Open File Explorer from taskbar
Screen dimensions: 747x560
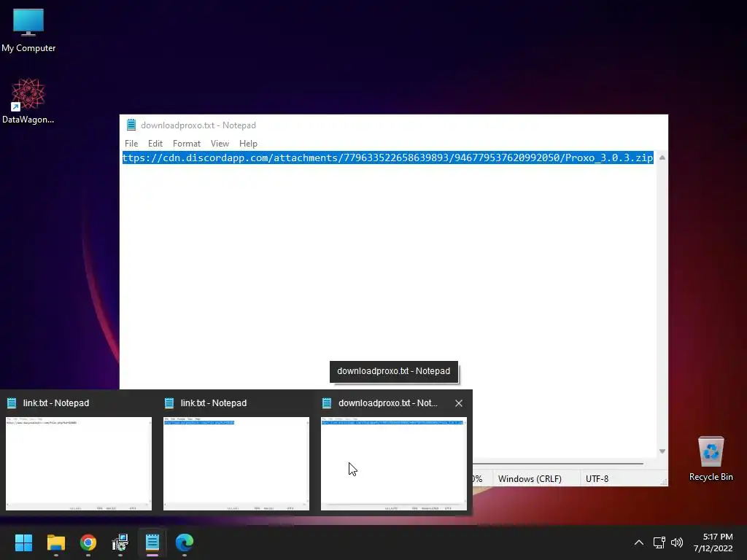pyautogui.click(x=55, y=542)
